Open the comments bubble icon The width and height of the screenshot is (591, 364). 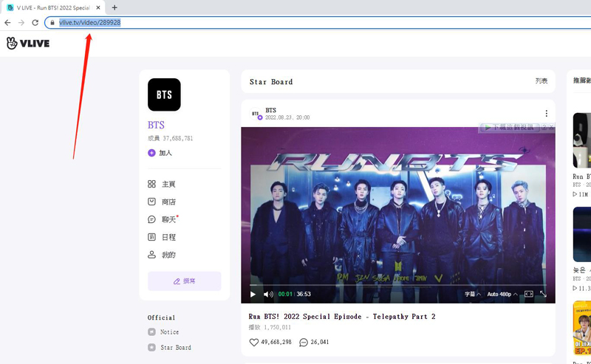304,342
